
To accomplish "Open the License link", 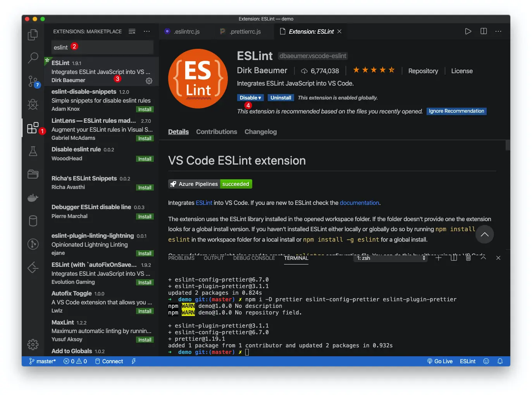I will (462, 71).
